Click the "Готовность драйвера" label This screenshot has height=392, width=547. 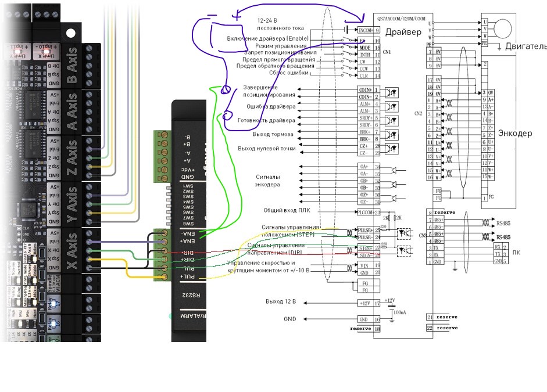[266, 120]
